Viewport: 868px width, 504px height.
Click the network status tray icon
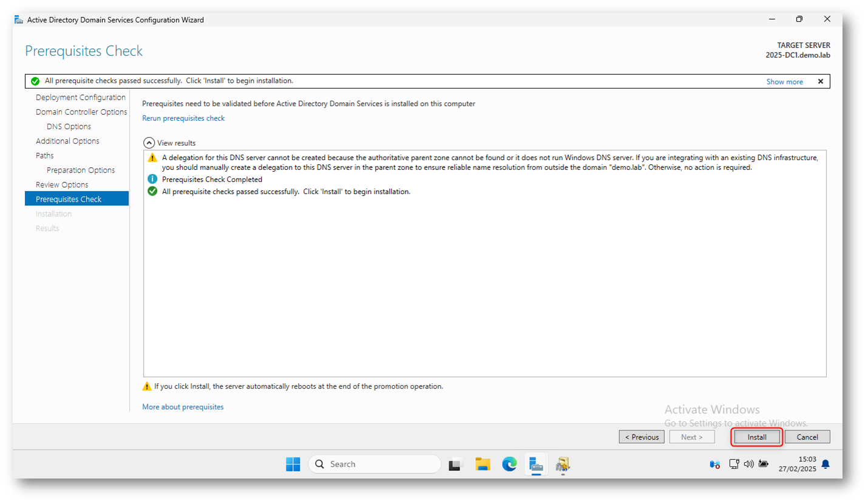coord(734,464)
